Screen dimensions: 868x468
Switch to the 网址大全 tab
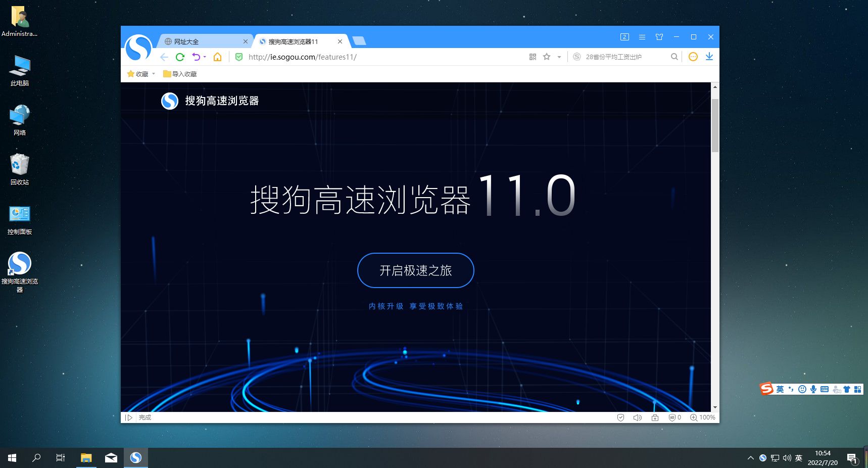point(204,41)
